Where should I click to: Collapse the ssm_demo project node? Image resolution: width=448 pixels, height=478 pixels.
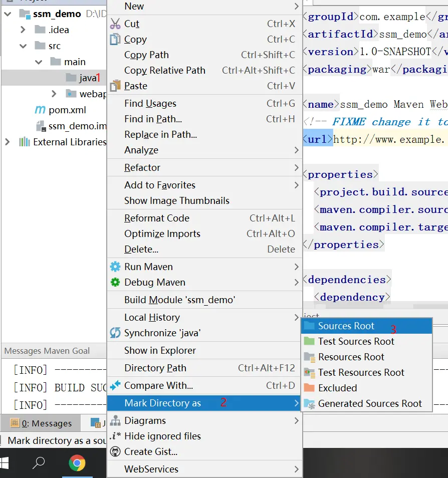click(8, 14)
